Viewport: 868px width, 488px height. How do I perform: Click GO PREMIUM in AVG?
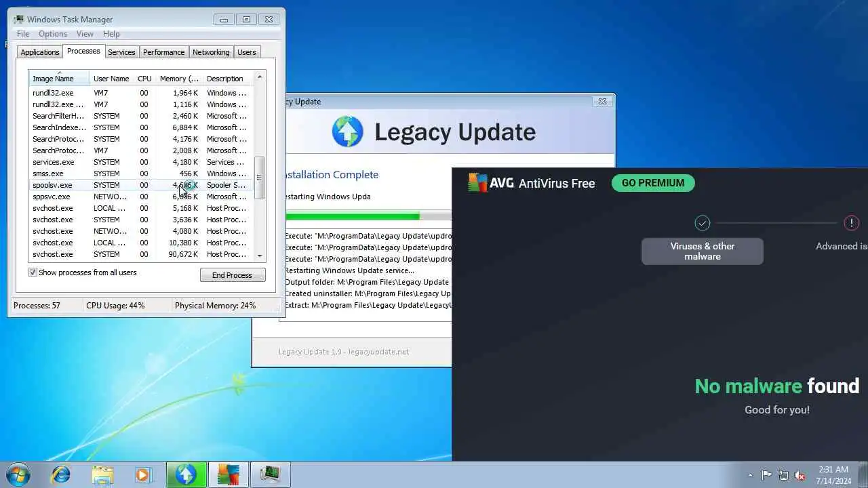[x=653, y=183]
